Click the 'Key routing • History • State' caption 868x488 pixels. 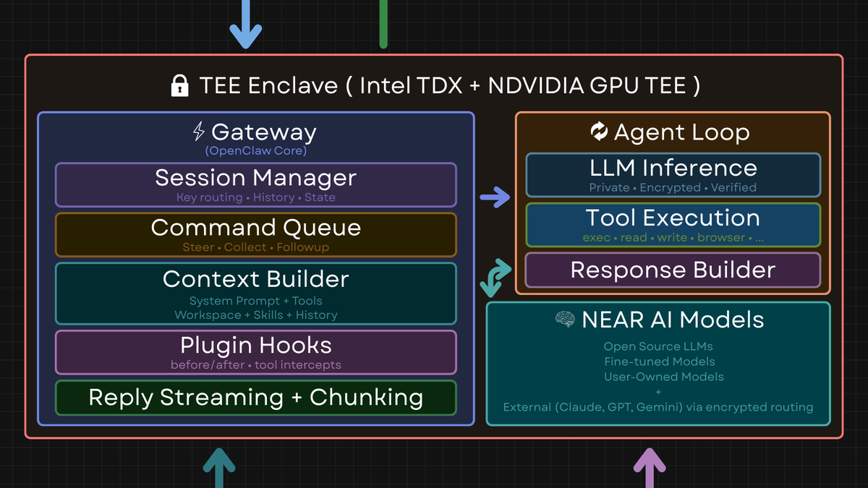tap(256, 197)
